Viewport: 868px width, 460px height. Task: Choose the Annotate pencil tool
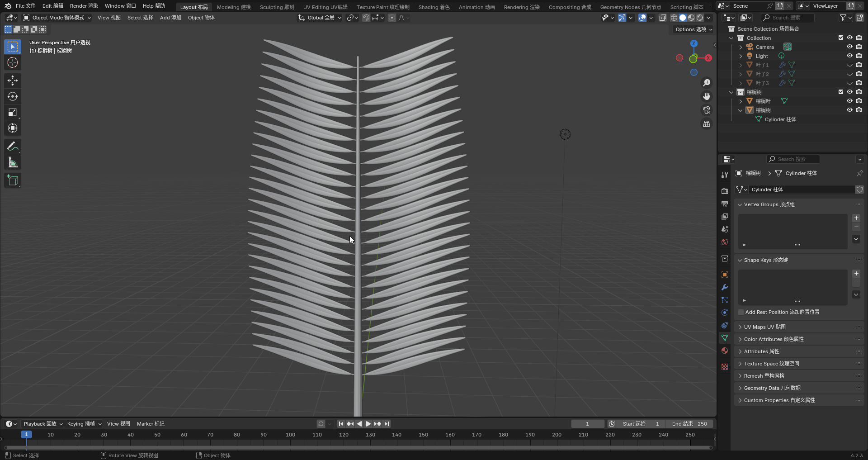[13, 147]
